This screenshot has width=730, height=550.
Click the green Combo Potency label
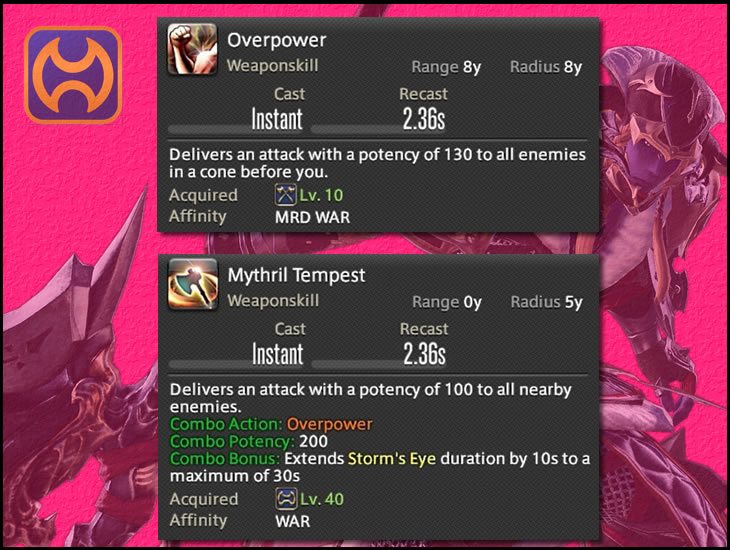tap(232, 441)
